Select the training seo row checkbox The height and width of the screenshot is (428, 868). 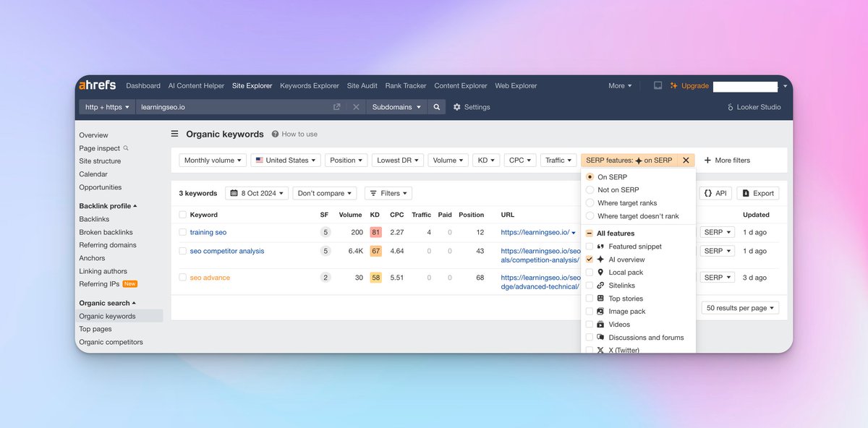[x=183, y=232]
